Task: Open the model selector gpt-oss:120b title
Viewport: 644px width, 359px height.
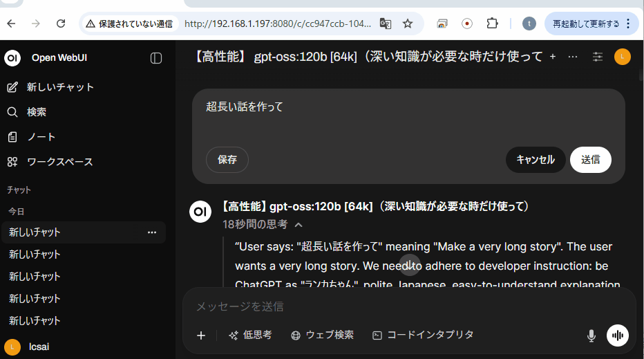Action: click(368, 57)
